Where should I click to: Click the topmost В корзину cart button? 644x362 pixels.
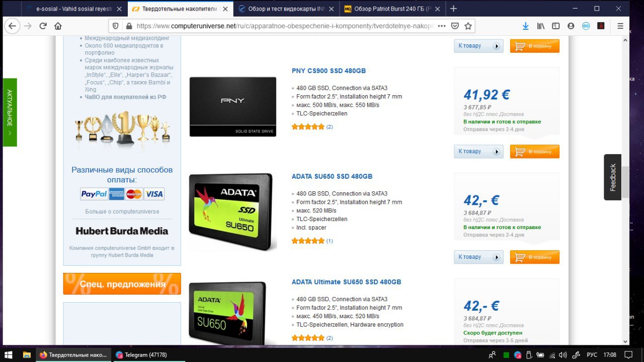click(534, 46)
